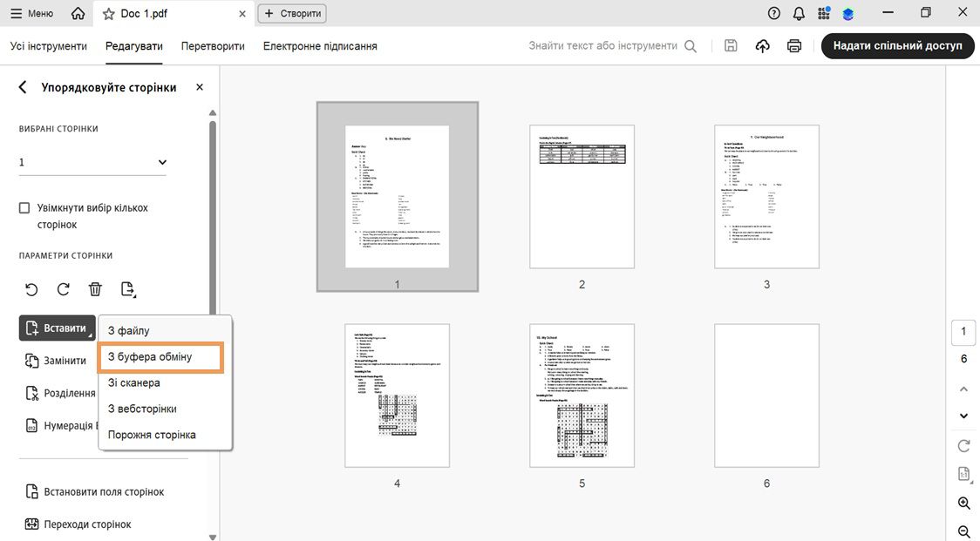980x541 pixels.
Task: Select page 4 thumbnail
Action: [398, 396]
